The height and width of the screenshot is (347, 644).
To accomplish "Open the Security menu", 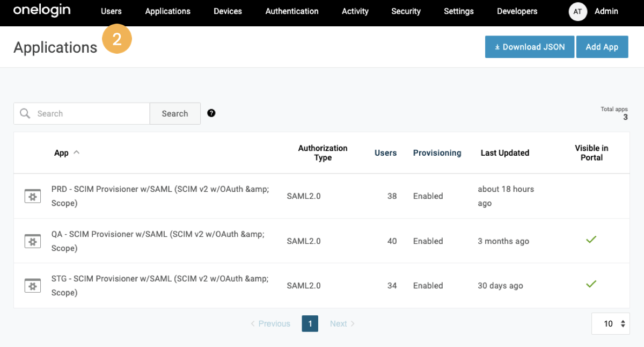I will click(x=406, y=11).
